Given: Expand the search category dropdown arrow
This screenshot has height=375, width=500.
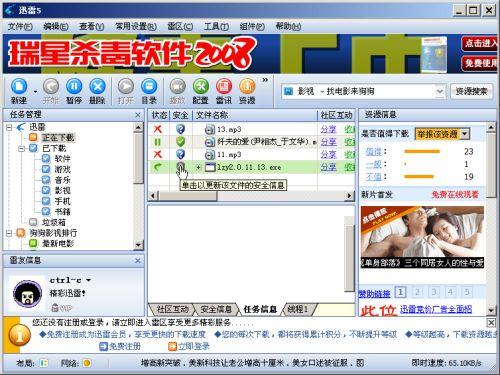Looking at the screenshot, I should click(440, 91).
